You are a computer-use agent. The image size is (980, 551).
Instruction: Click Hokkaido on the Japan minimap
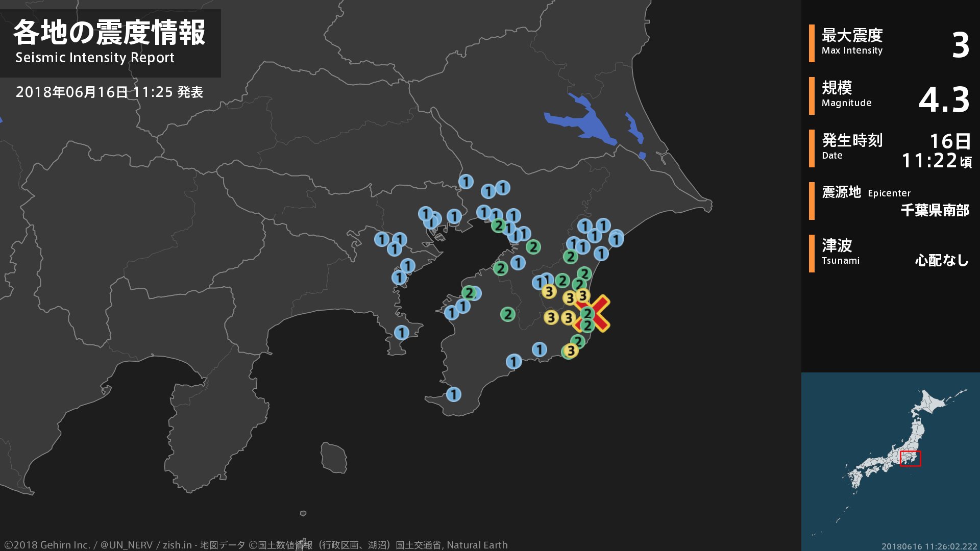932,403
